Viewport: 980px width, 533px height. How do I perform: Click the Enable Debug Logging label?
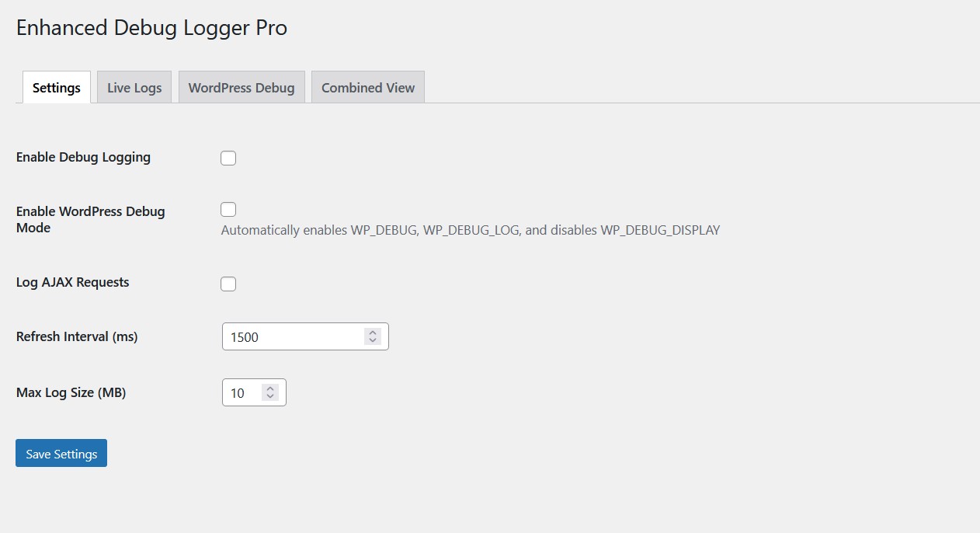(x=83, y=157)
